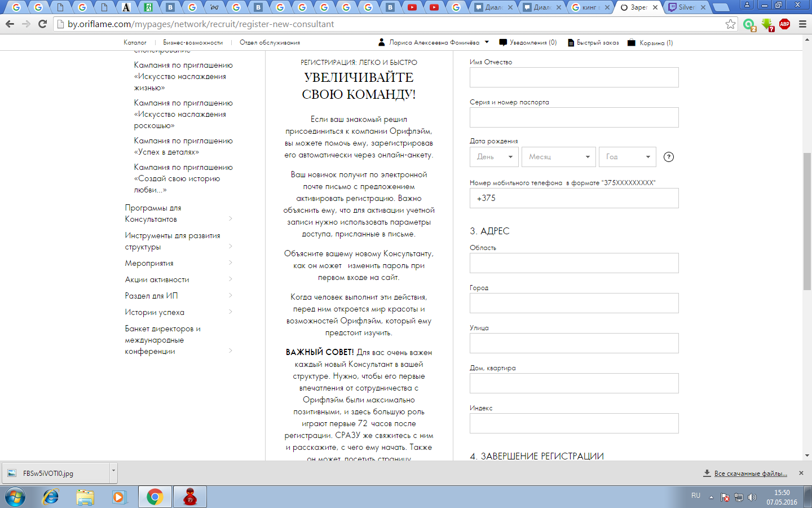The height and width of the screenshot is (508, 812).
Task: Click the Дом, квартира input field
Action: pos(574,383)
